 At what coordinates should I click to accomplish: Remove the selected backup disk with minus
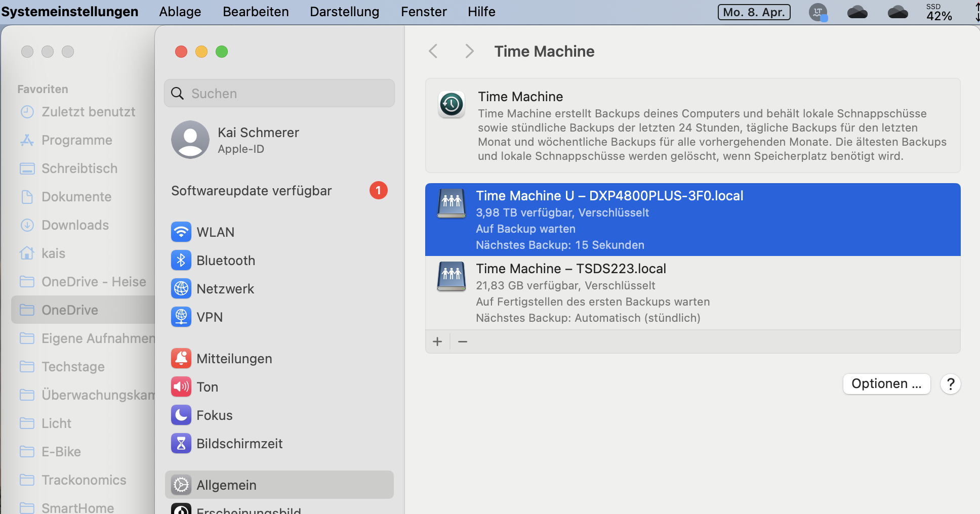(x=463, y=342)
